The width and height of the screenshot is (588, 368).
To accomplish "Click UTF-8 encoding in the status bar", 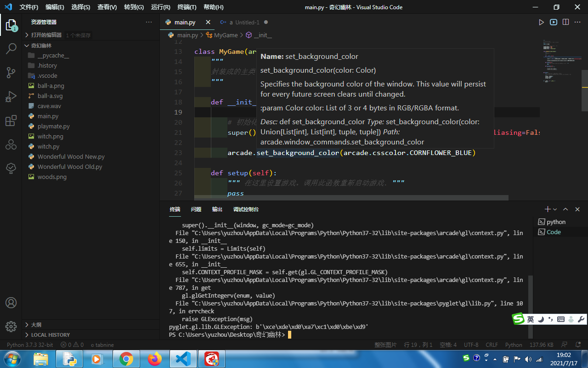I will point(471,344).
